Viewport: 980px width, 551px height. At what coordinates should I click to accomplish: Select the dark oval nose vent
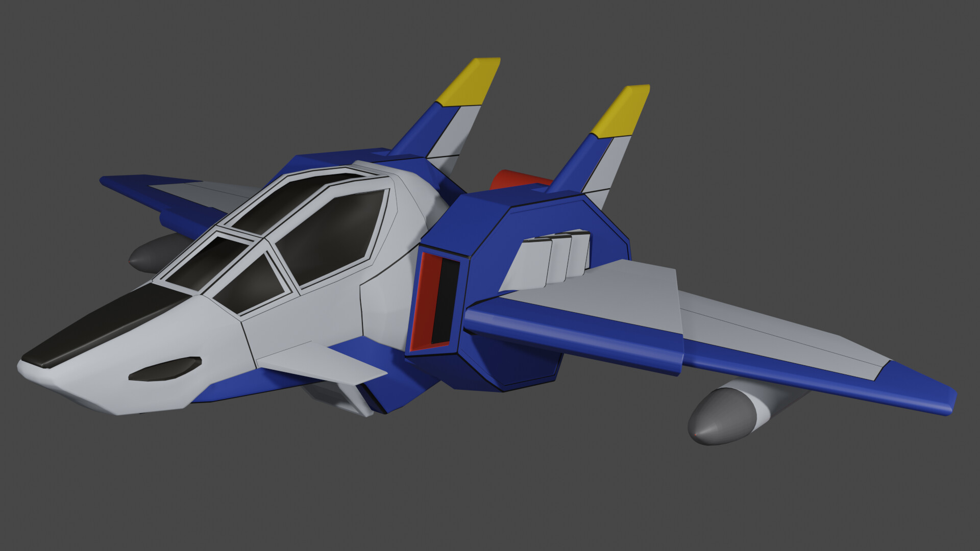pyautogui.click(x=164, y=368)
